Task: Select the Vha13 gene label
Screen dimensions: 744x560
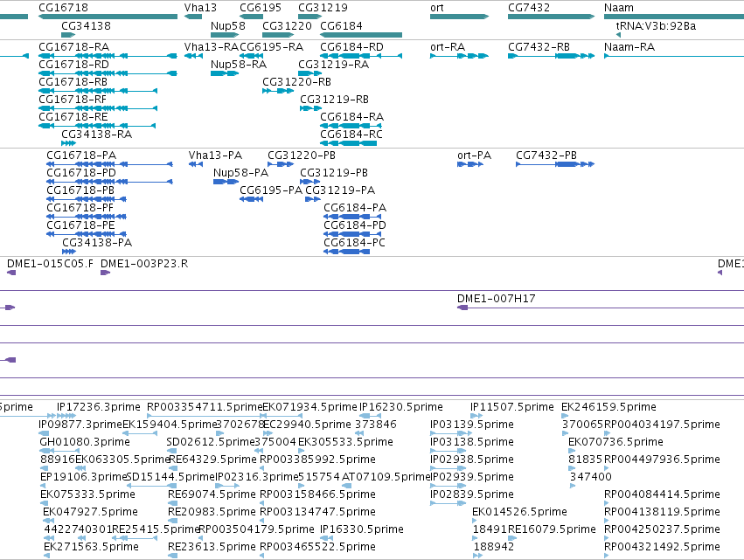Action: coord(200,8)
